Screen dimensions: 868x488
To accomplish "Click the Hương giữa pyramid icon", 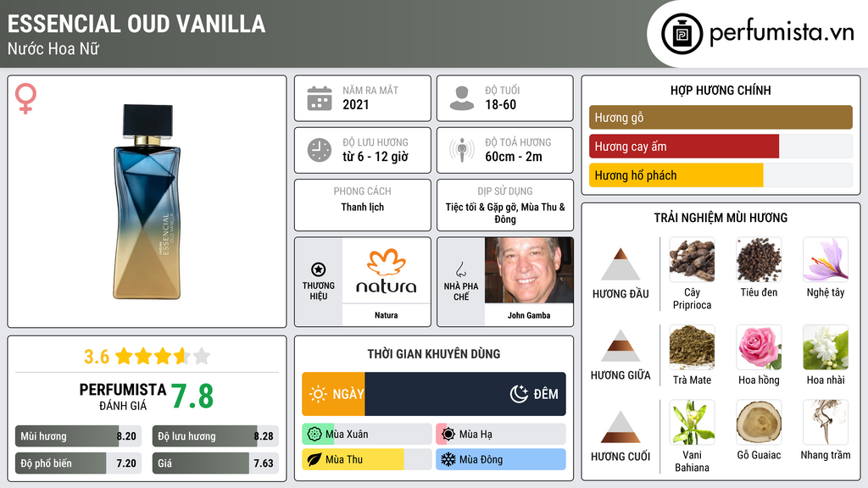I will point(620,346).
